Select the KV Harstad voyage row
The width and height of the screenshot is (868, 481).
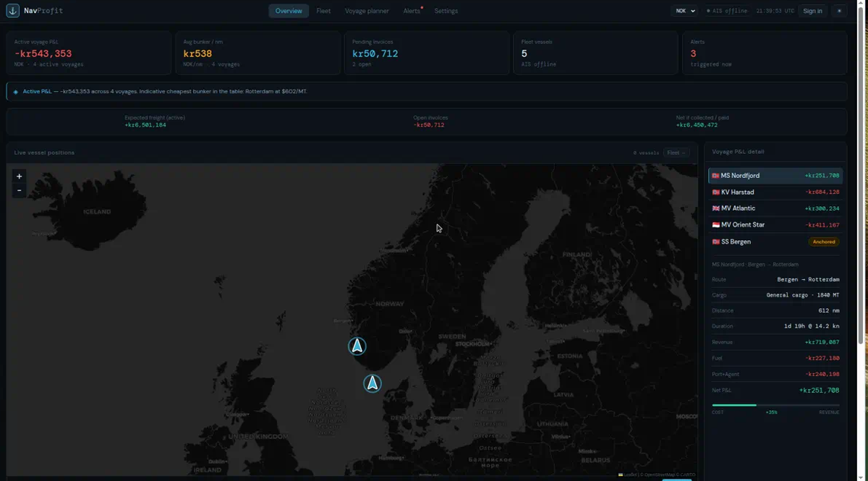click(775, 192)
